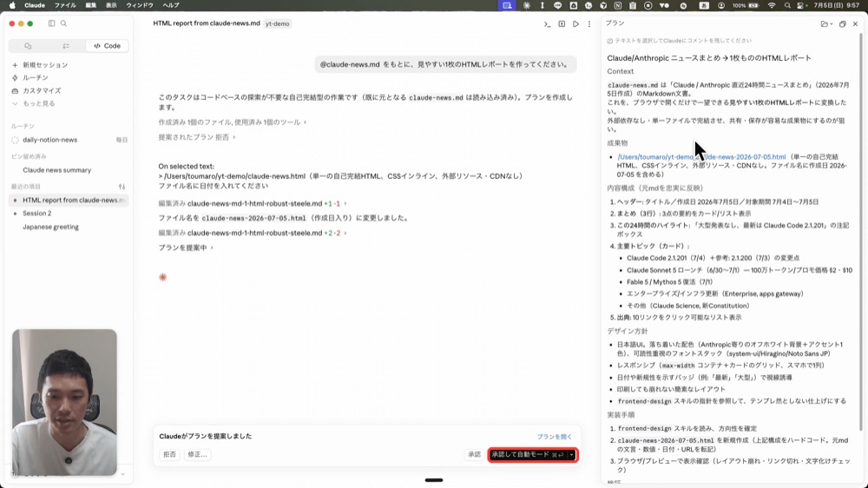Open the Claude menu in menu bar
The height and width of the screenshot is (488, 868).
(x=35, y=5)
